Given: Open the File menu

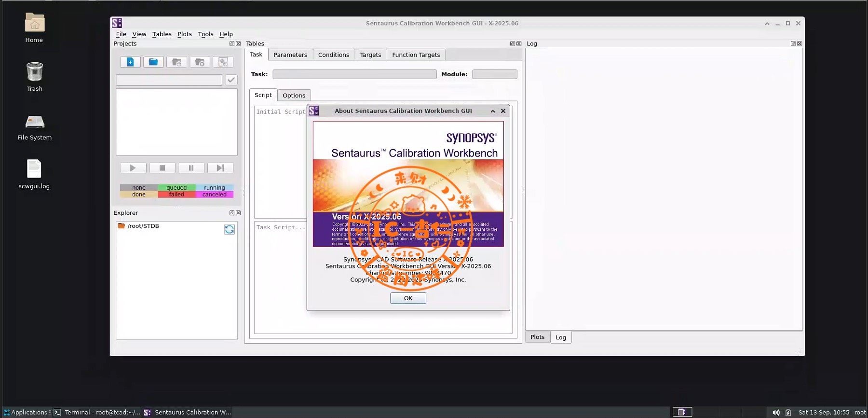Looking at the screenshot, I should point(121,34).
